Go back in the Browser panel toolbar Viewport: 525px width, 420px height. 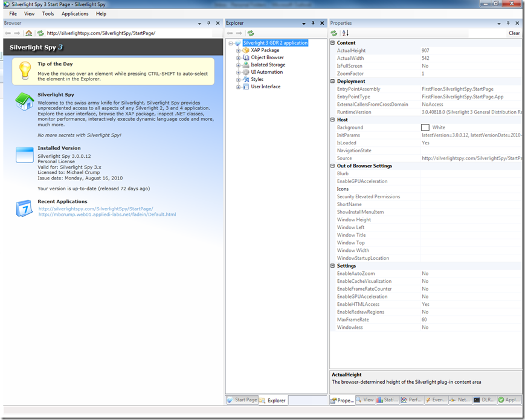[8, 33]
